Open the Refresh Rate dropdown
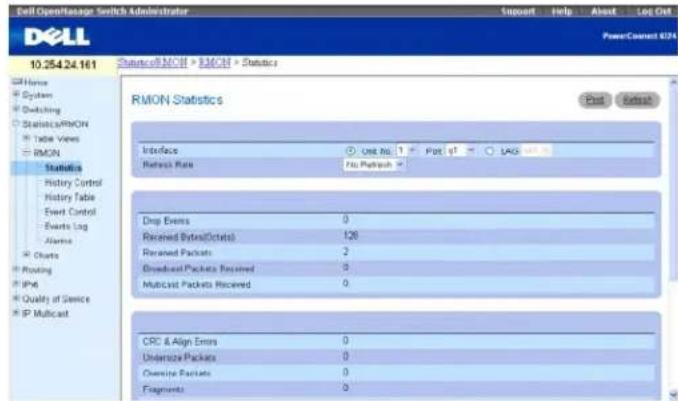Image resolution: width=678 pixels, height=401 pixels. click(x=374, y=165)
